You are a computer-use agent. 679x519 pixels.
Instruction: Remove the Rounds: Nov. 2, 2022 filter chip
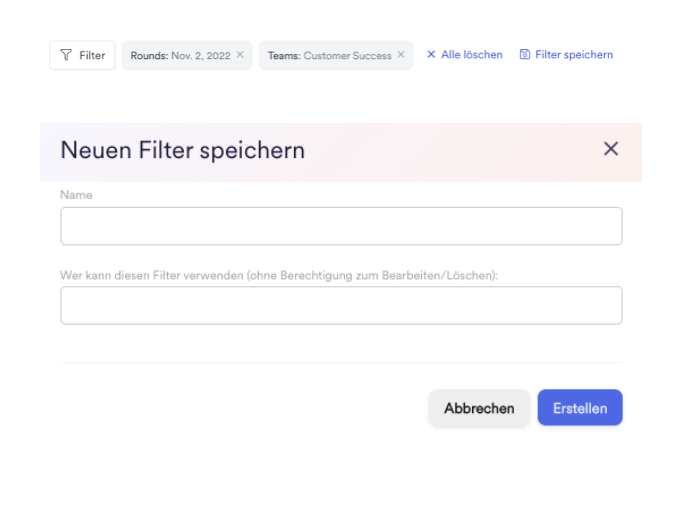(x=240, y=55)
